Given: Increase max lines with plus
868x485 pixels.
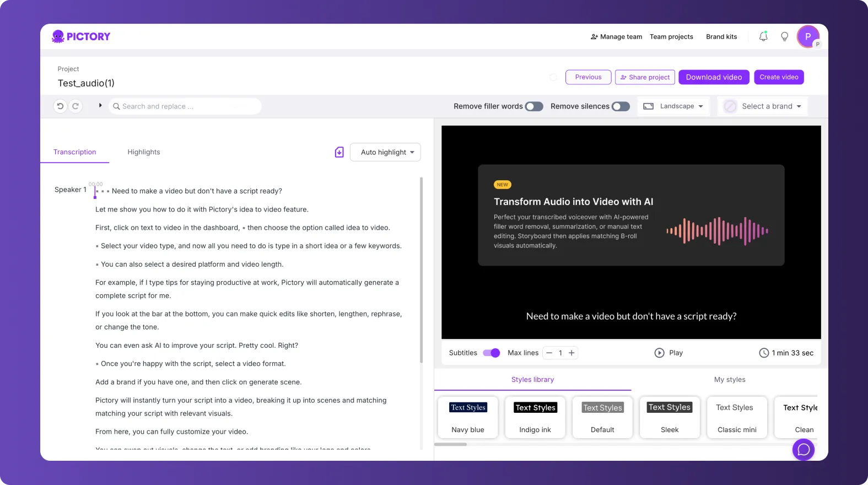Looking at the screenshot, I should (572, 353).
